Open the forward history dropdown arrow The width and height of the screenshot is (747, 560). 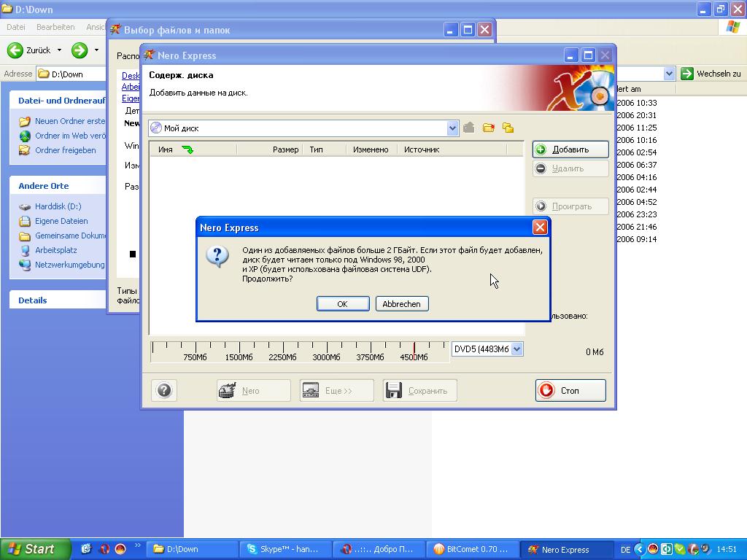click(97, 50)
